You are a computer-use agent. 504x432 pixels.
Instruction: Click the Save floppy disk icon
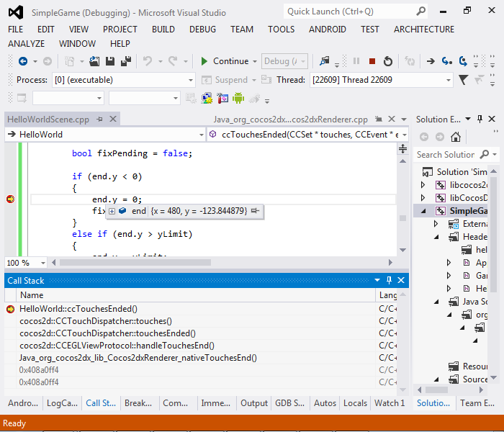[x=110, y=61]
